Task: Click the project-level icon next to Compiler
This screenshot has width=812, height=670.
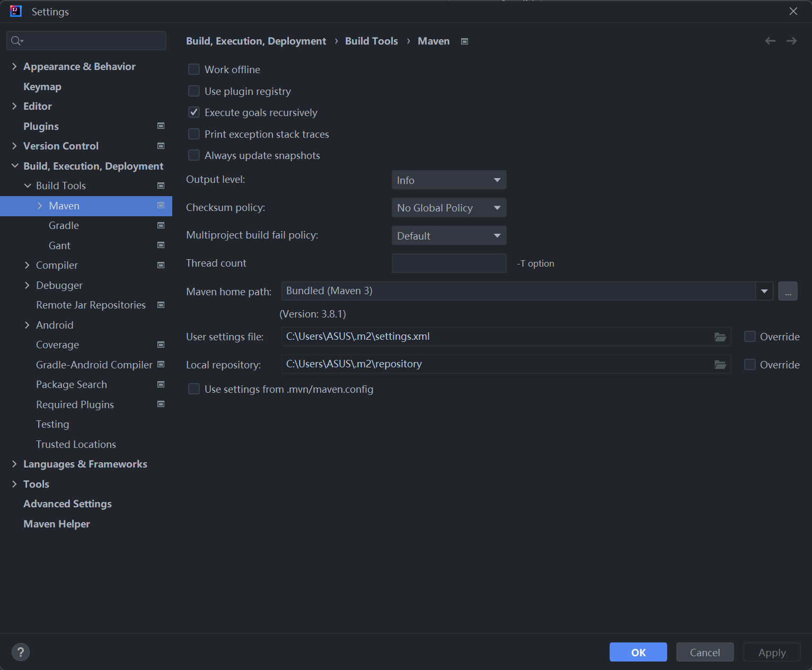Action: pos(161,265)
